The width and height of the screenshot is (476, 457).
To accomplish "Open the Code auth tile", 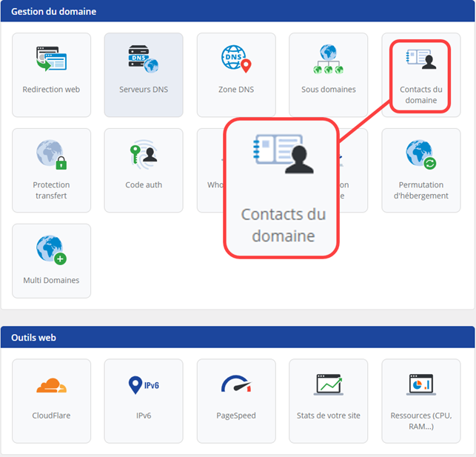I will tap(144, 170).
